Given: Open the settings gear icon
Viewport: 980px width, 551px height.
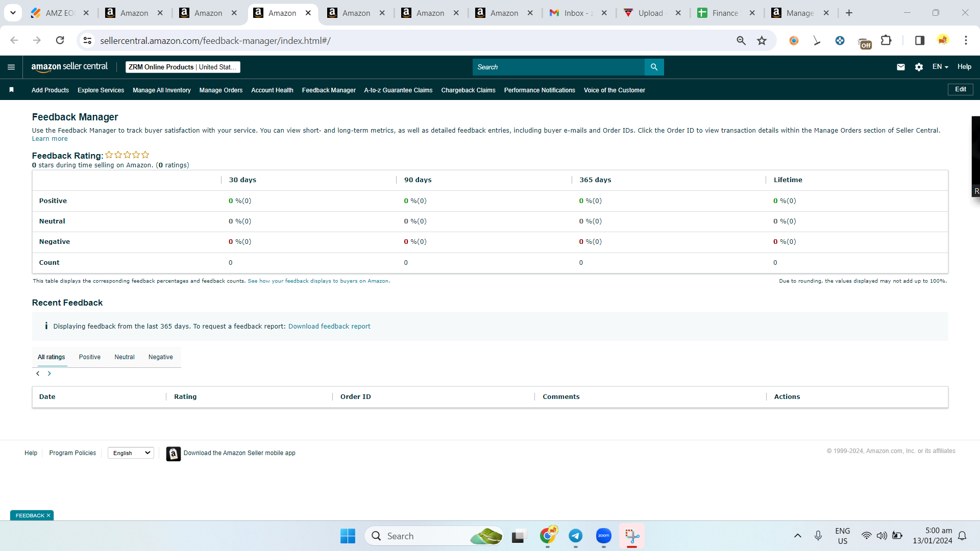Looking at the screenshot, I should [919, 67].
